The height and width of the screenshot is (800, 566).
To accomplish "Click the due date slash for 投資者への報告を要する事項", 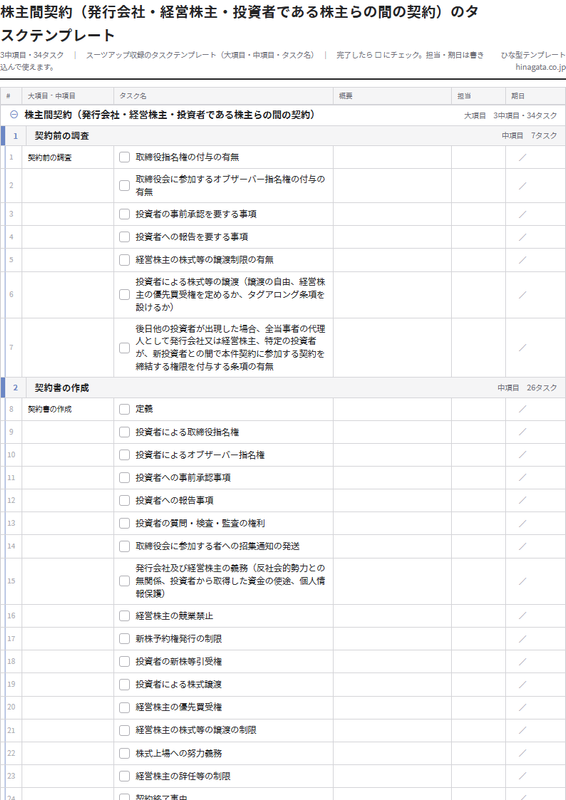I will coord(523,237).
